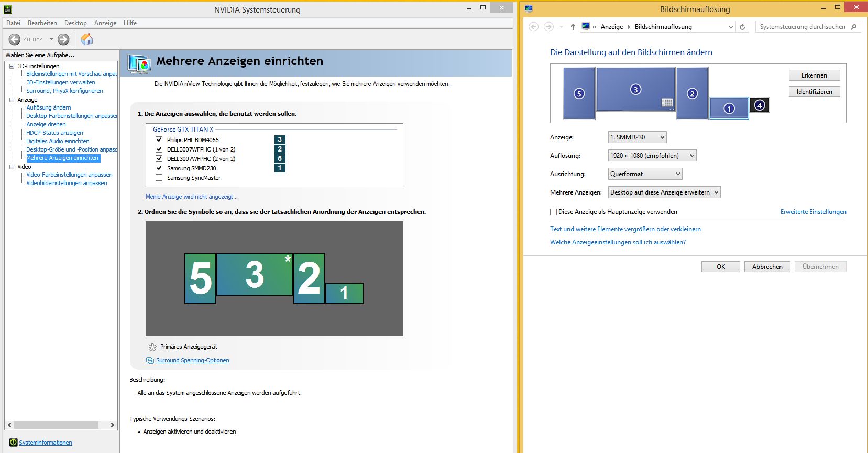Select display 5 in NVIDIA arrangement
The width and height of the screenshot is (868, 453).
201,278
